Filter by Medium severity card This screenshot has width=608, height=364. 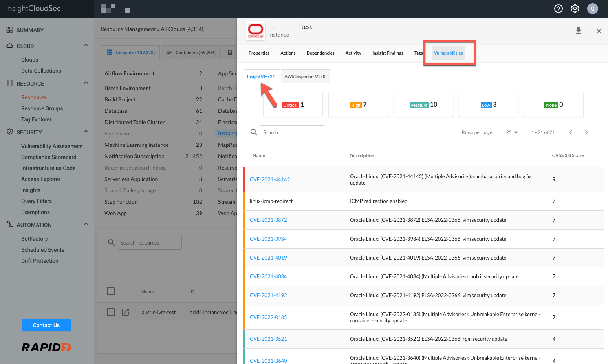click(x=423, y=104)
